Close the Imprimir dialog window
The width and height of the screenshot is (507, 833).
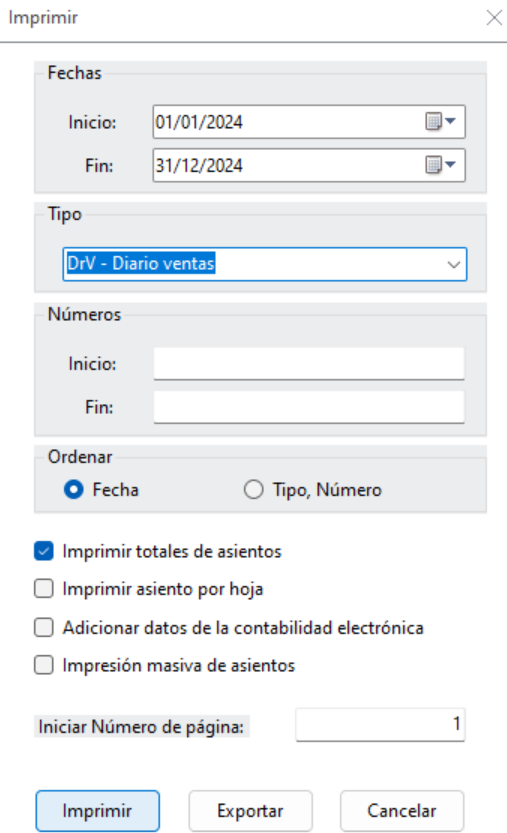494,18
